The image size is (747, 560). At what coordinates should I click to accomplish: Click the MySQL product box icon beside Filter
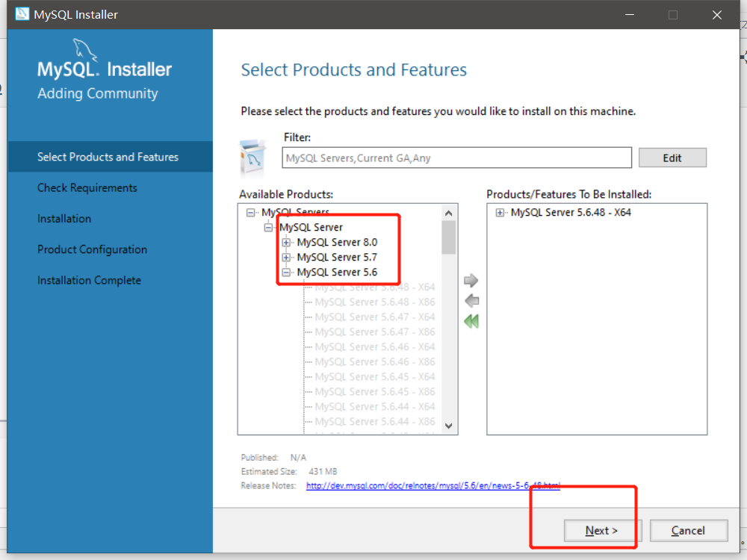coord(252,157)
